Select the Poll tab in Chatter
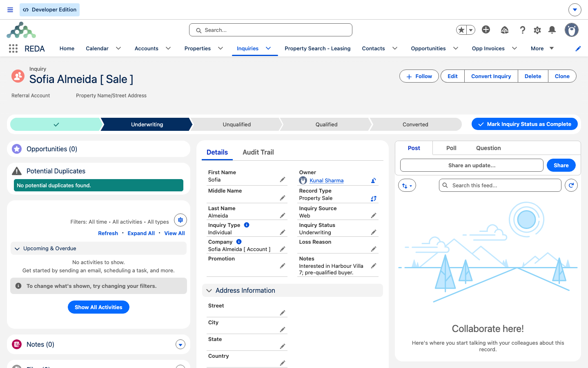Image resolution: width=588 pixels, height=368 pixels. click(451, 148)
